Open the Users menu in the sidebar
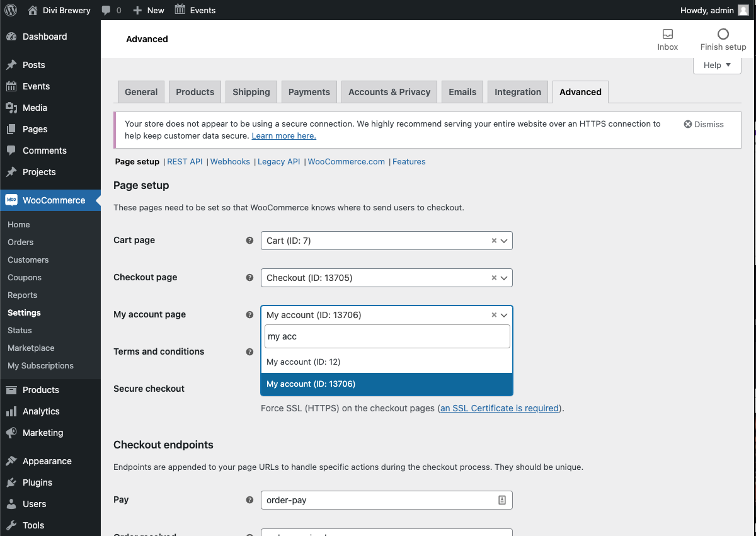Viewport: 756px width, 536px height. coord(50,504)
